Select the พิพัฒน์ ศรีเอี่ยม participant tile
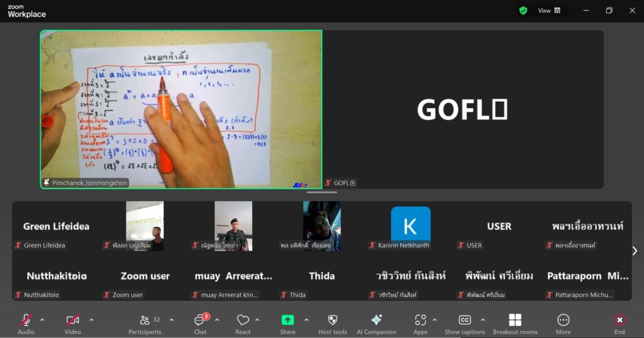The height and width of the screenshot is (338, 644). [499, 276]
